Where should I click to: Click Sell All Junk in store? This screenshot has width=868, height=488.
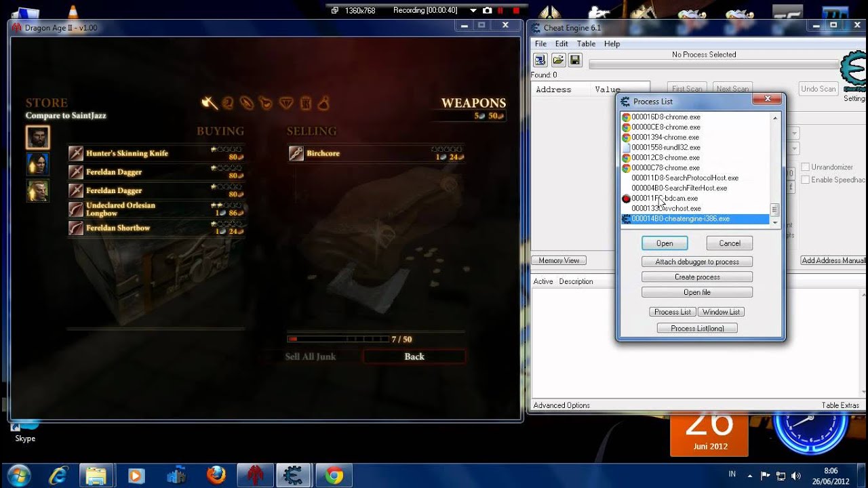pyautogui.click(x=311, y=357)
